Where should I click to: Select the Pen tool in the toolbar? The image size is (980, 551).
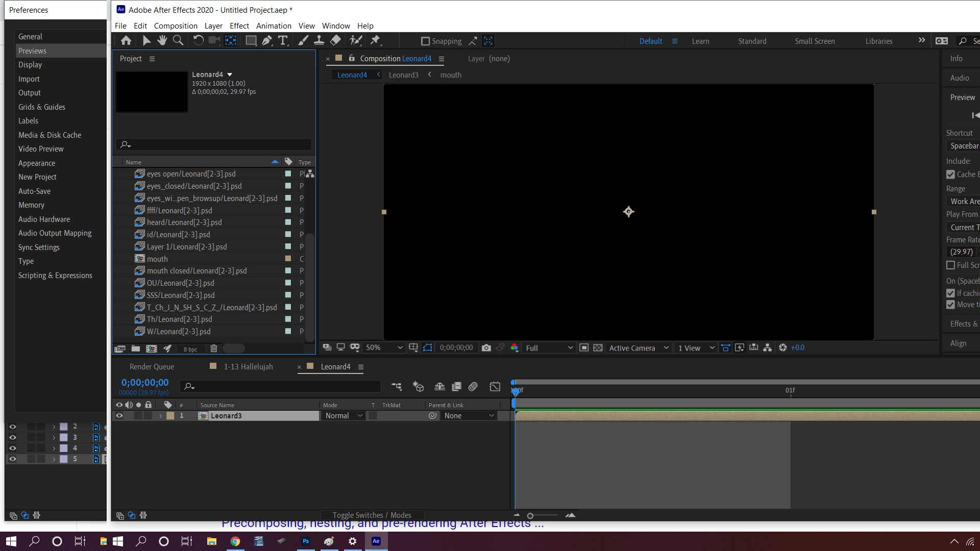click(x=266, y=41)
